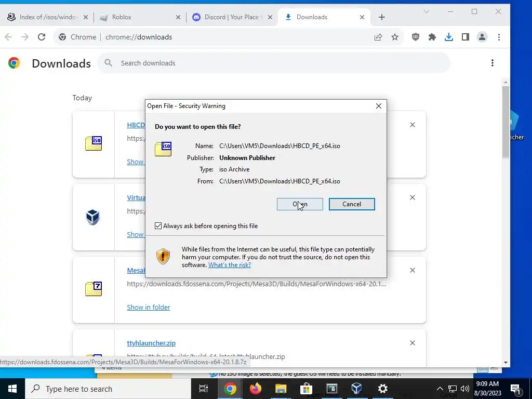Bookmark this page with the star
The width and height of the screenshot is (532, 399).
(x=395, y=37)
